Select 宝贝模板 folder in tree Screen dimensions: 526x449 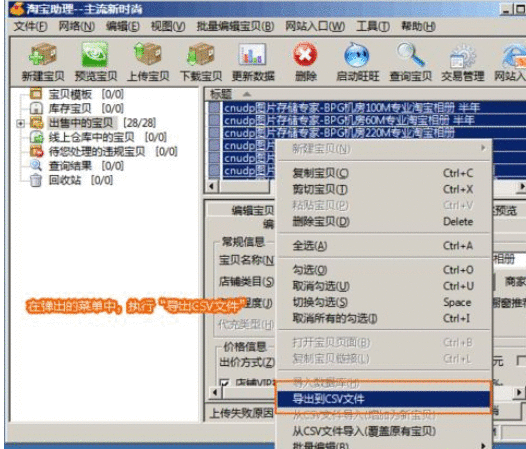70,94
